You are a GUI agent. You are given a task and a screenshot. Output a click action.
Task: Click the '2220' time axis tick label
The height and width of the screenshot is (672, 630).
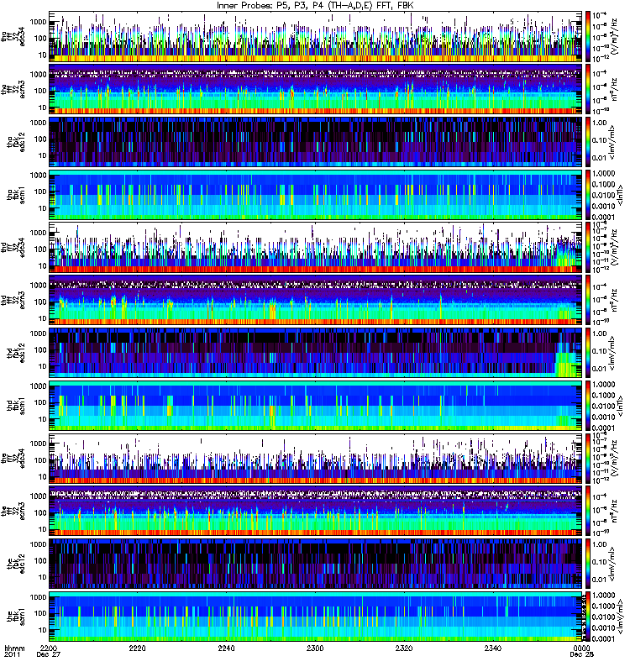click(137, 648)
